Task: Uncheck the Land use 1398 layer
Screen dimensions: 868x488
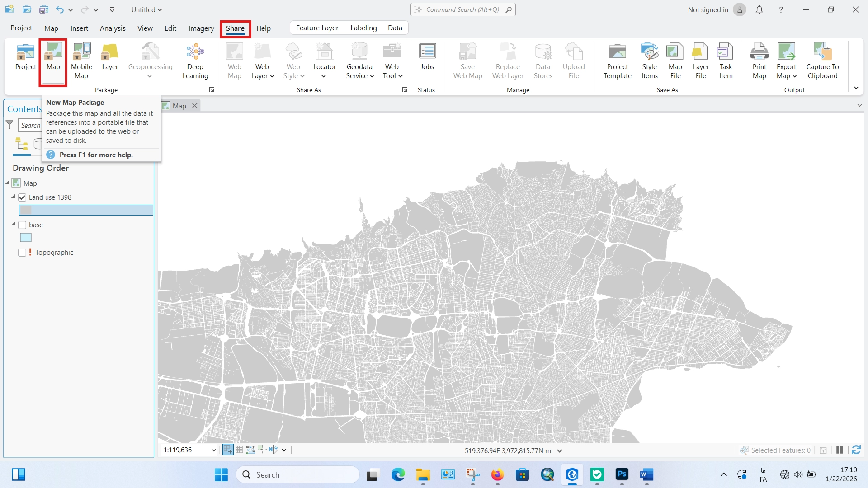Action: (x=22, y=197)
